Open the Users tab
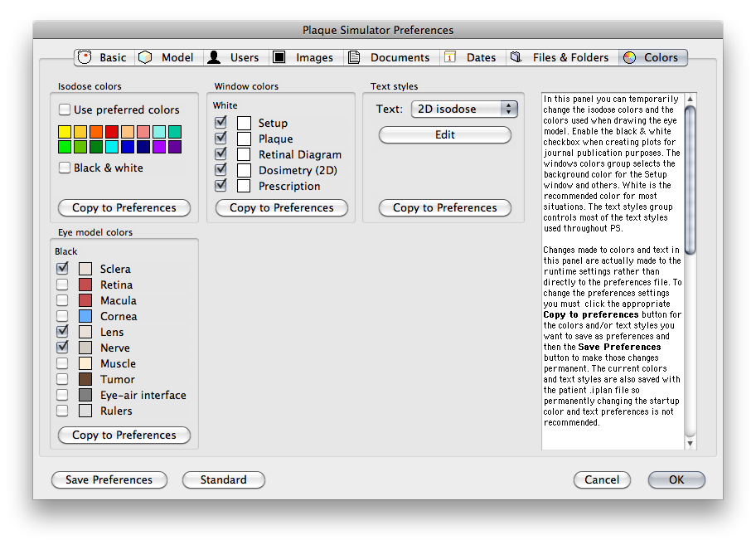The width and height of the screenshot is (756, 545). (x=235, y=57)
